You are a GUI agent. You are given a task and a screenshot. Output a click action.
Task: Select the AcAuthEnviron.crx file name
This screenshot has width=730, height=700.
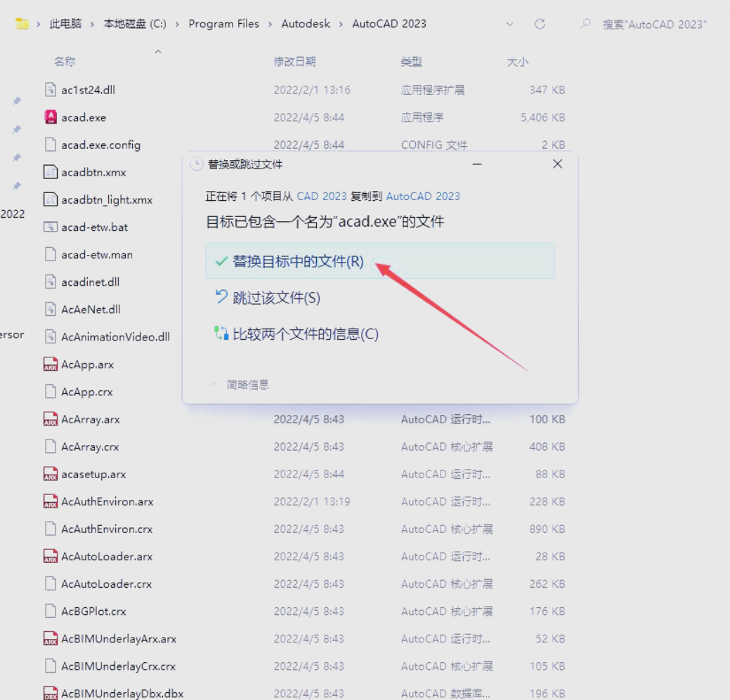point(107,529)
